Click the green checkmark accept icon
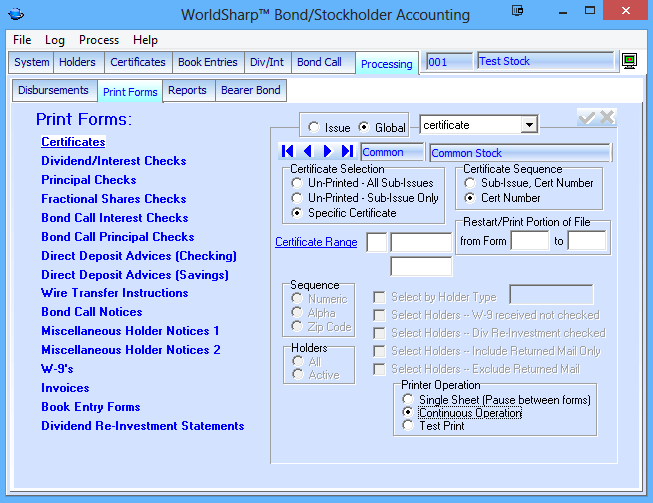Screen dimensions: 653x503 (x=587, y=118)
